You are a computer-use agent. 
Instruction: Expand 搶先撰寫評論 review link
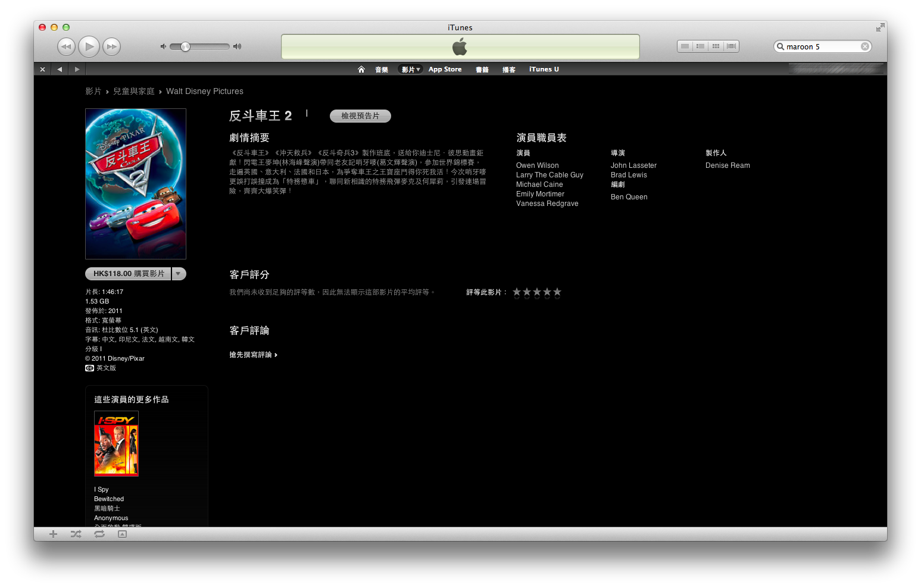(x=253, y=355)
